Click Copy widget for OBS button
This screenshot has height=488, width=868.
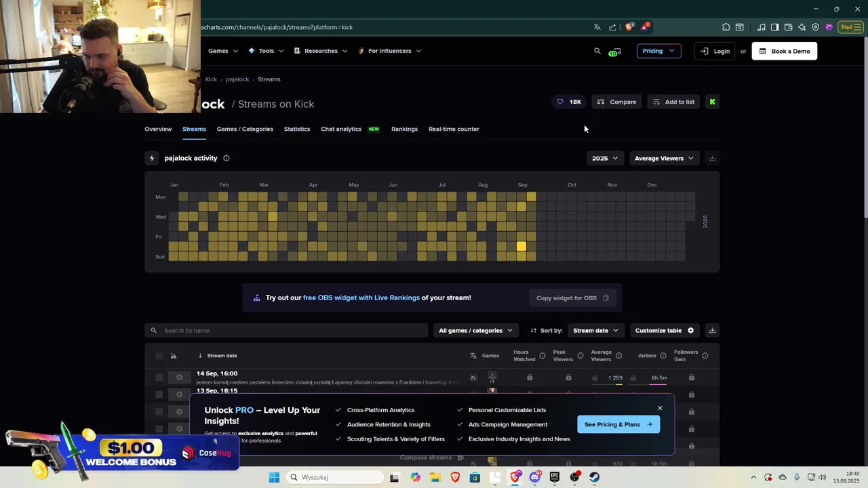(572, 298)
